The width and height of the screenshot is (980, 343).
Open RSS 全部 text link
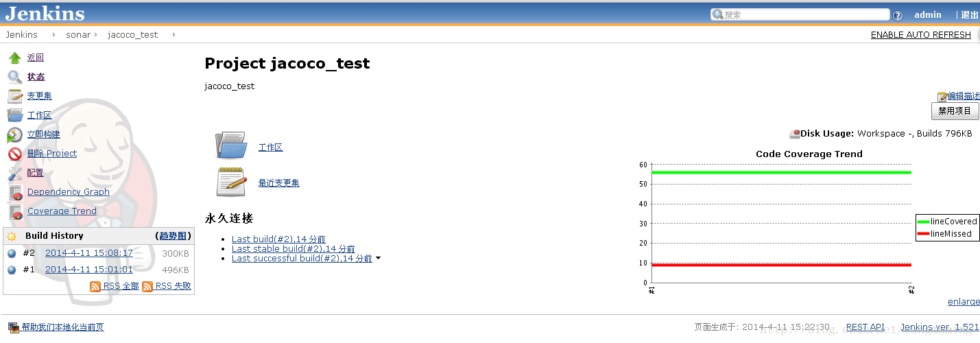pyautogui.click(x=121, y=286)
